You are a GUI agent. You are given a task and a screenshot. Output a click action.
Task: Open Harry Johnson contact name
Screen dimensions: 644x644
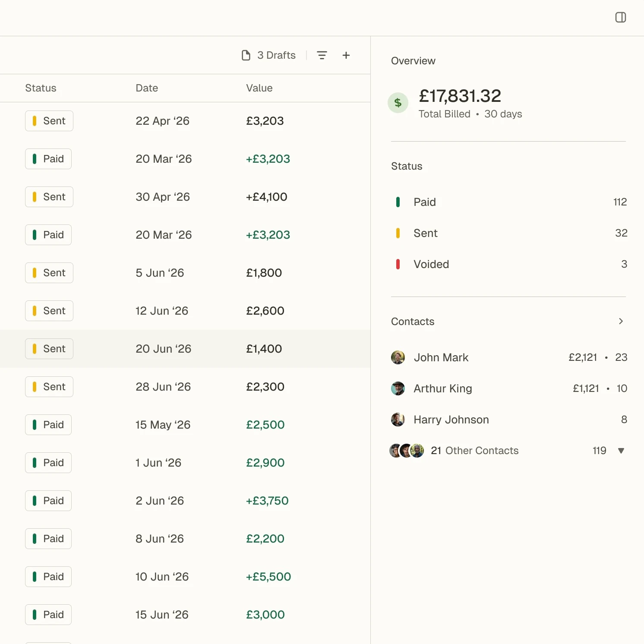pyautogui.click(x=451, y=420)
